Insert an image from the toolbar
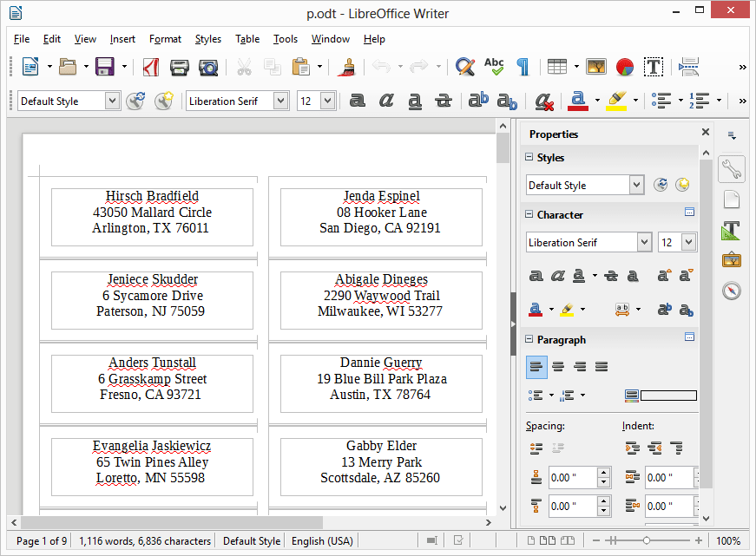This screenshot has height=556, width=756. point(597,67)
